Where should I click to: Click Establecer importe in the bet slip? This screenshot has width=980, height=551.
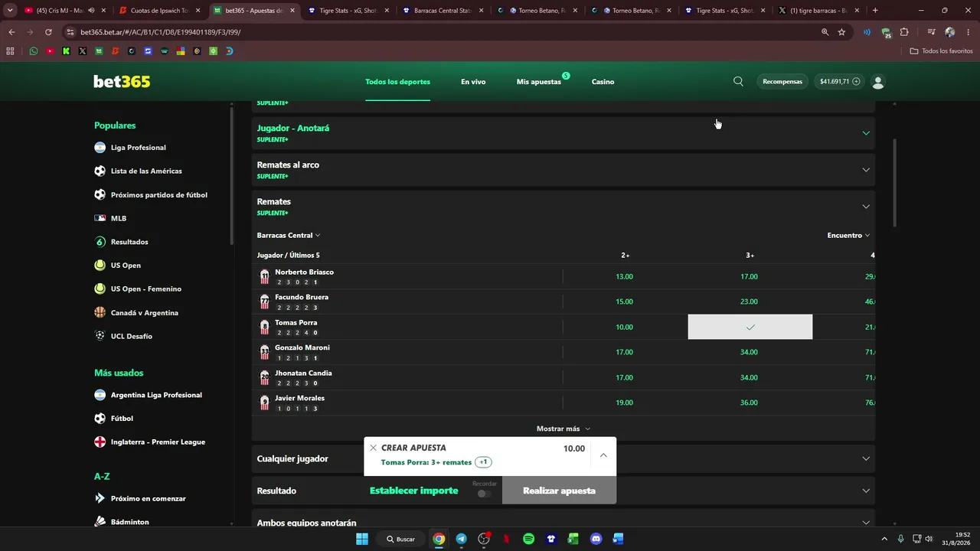click(x=413, y=491)
